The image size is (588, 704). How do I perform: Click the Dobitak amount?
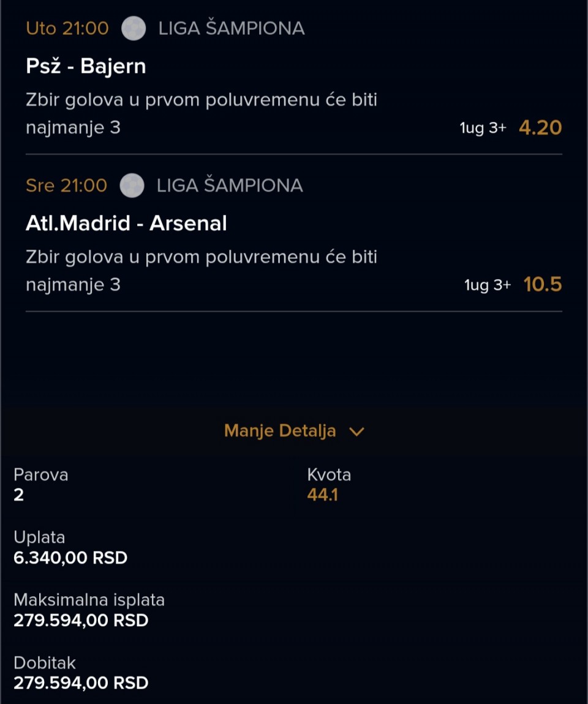point(81,683)
